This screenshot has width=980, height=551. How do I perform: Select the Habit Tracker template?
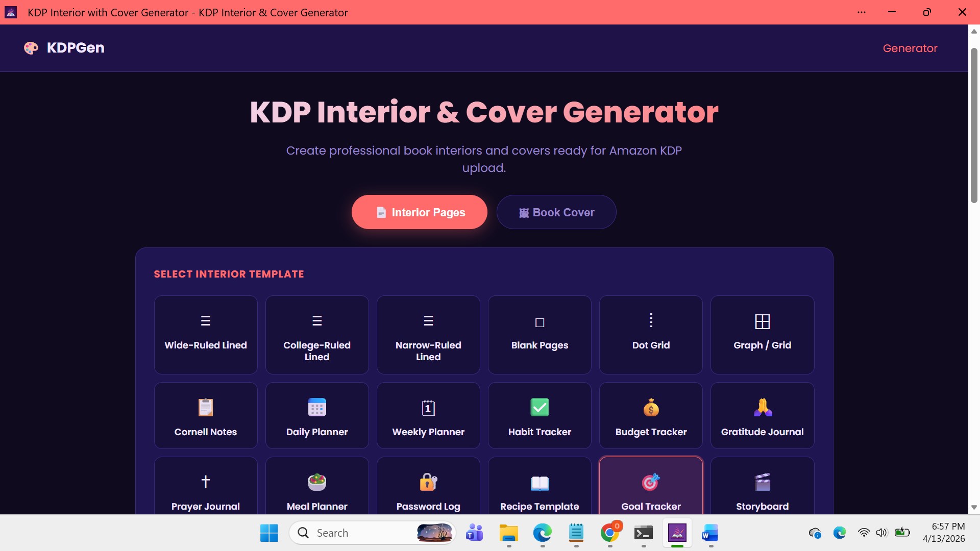point(540,416)
